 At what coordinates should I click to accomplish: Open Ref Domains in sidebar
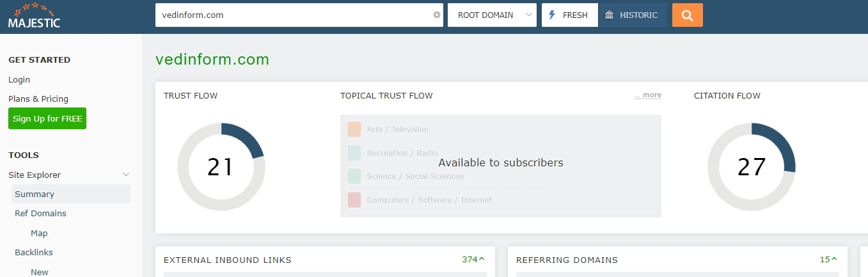click(40, 214)
